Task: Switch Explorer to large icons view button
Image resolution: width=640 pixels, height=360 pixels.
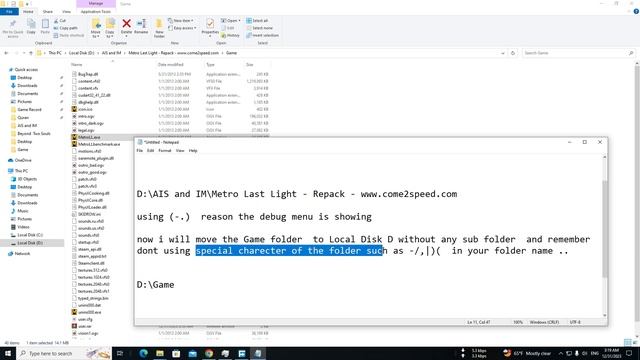Action: coord(634,342)
